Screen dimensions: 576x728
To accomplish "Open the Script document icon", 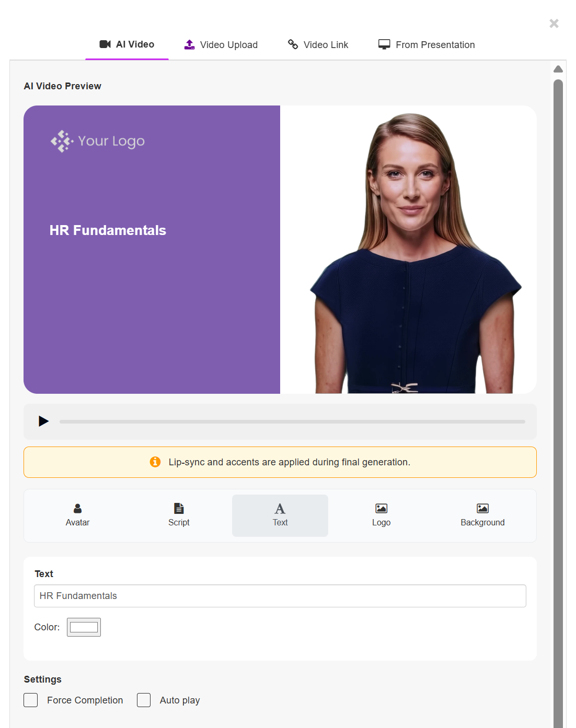I will 179,508.
